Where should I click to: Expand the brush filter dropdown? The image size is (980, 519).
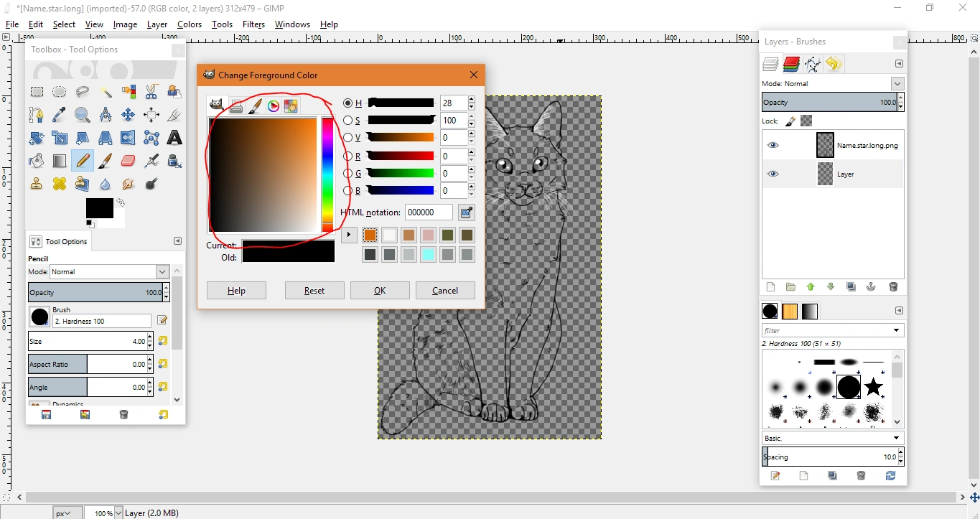(897, 330)
